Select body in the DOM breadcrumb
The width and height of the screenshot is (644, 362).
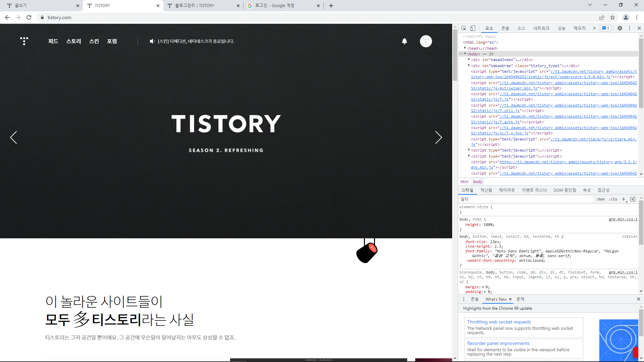click(478, 182)
